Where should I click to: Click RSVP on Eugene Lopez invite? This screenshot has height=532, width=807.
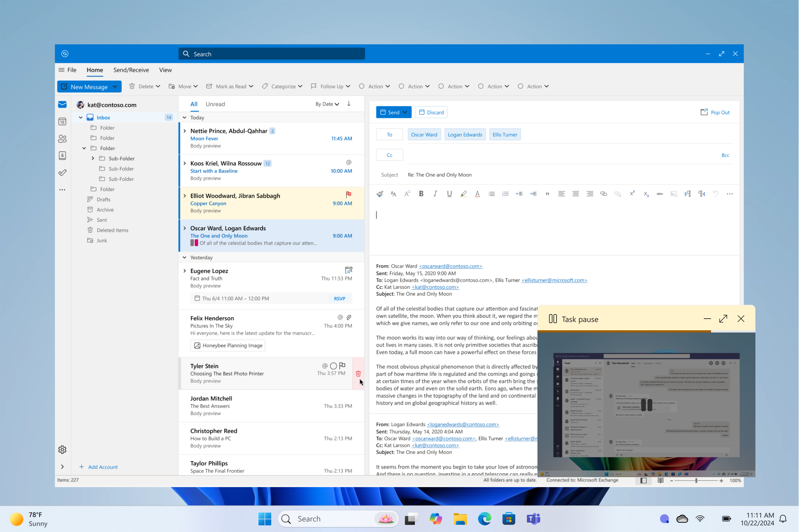pyautogui.click(x=343, y=301)
